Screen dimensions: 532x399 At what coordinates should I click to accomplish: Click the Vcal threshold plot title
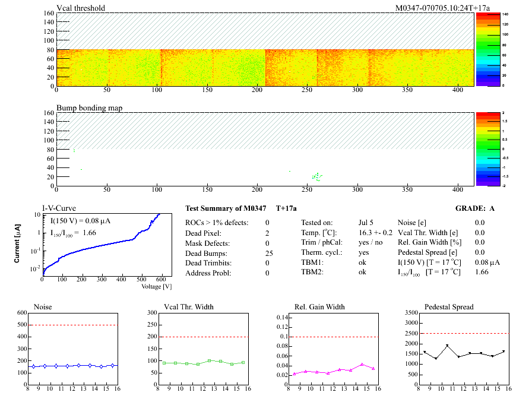81,8
